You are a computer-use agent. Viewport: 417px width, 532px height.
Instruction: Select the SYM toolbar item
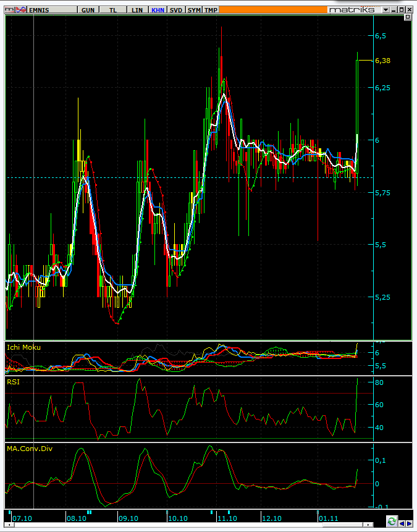(x=194, y=10)
